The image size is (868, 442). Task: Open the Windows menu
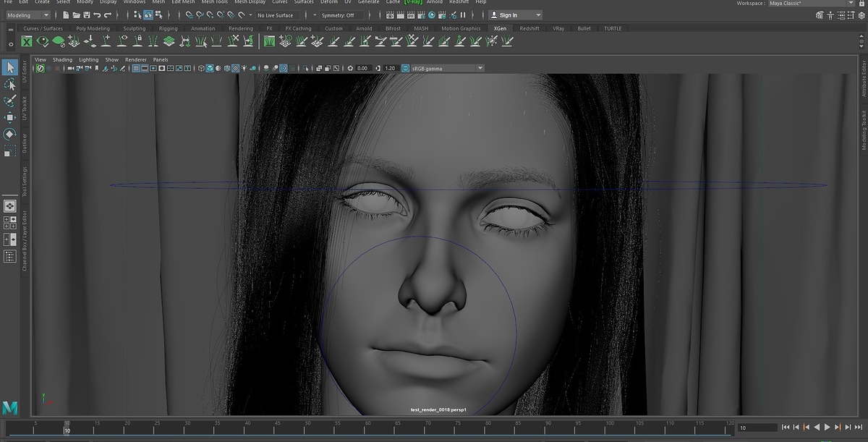[x=134, y=2]
